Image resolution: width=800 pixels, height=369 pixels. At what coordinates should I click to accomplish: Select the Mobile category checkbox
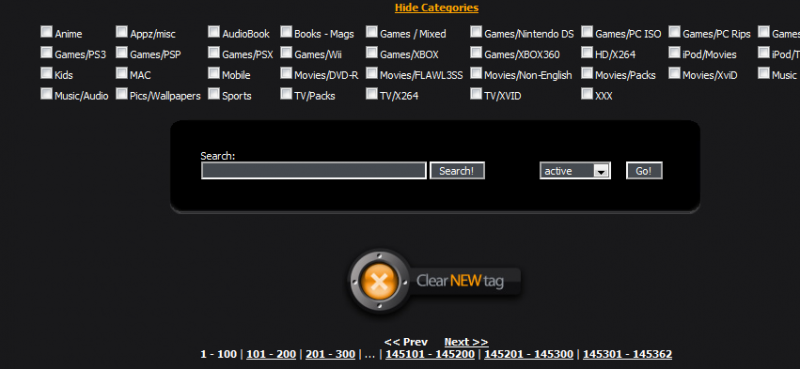[x=214, y=73]
